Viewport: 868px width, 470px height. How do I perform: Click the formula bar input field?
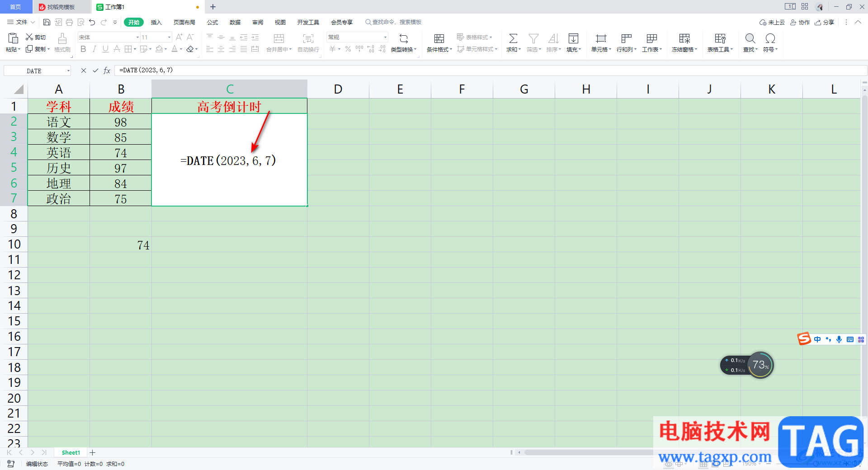[x=490, y=70]
